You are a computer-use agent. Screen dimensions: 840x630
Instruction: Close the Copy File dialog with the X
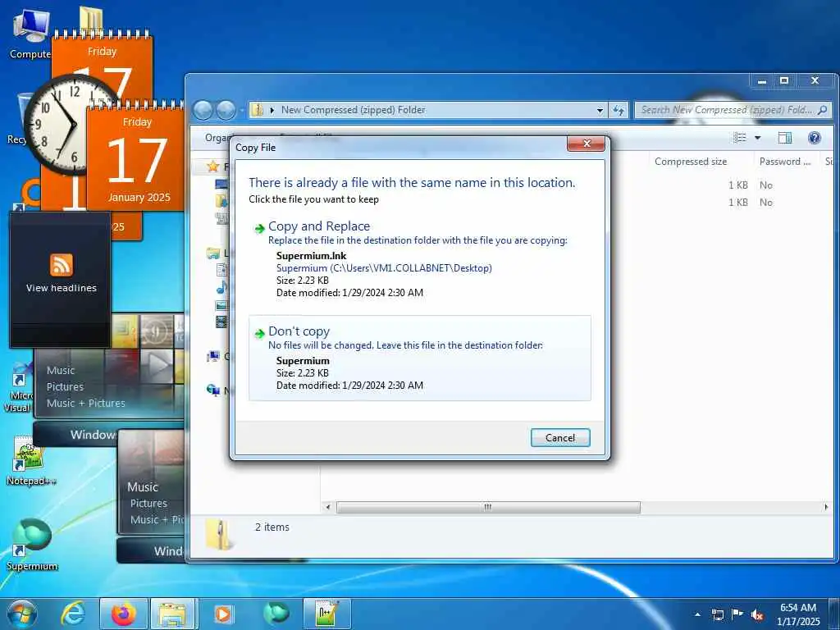click(x=586, y=144)
